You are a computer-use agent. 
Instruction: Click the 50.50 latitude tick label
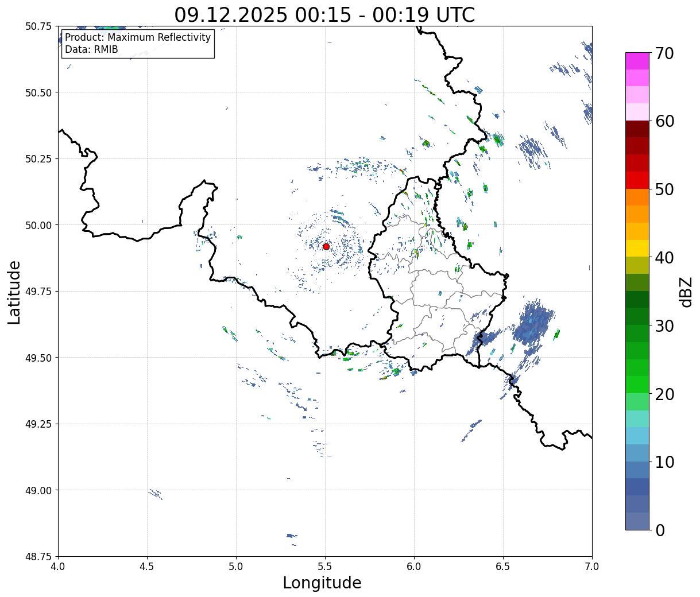(x=38, y=92)
